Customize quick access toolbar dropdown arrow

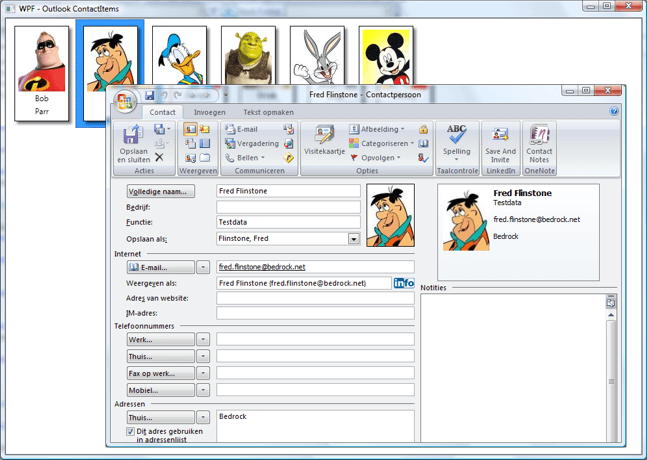(x=226, y=96)
